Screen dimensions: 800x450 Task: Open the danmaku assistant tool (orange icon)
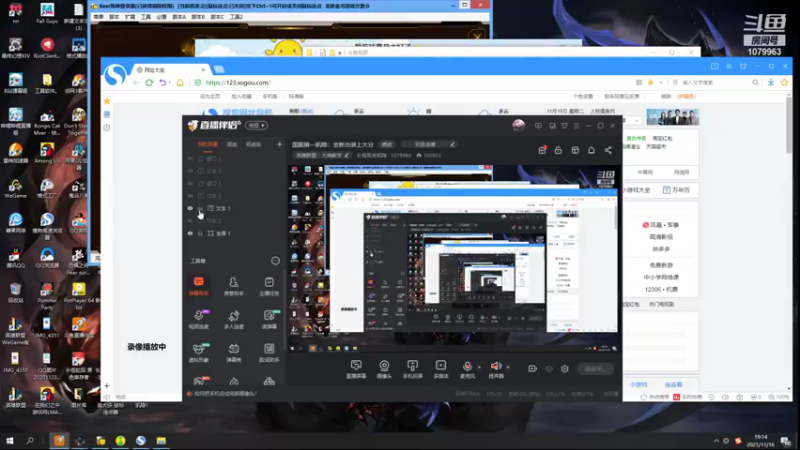[x=198, y=285]
